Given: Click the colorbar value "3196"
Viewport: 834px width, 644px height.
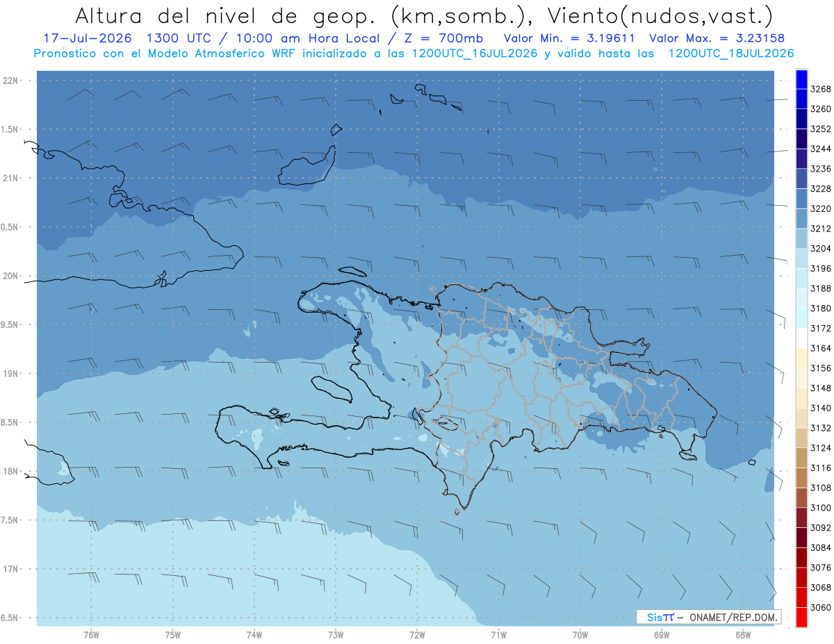Looking at the screenshot, I should click(821, 268).
